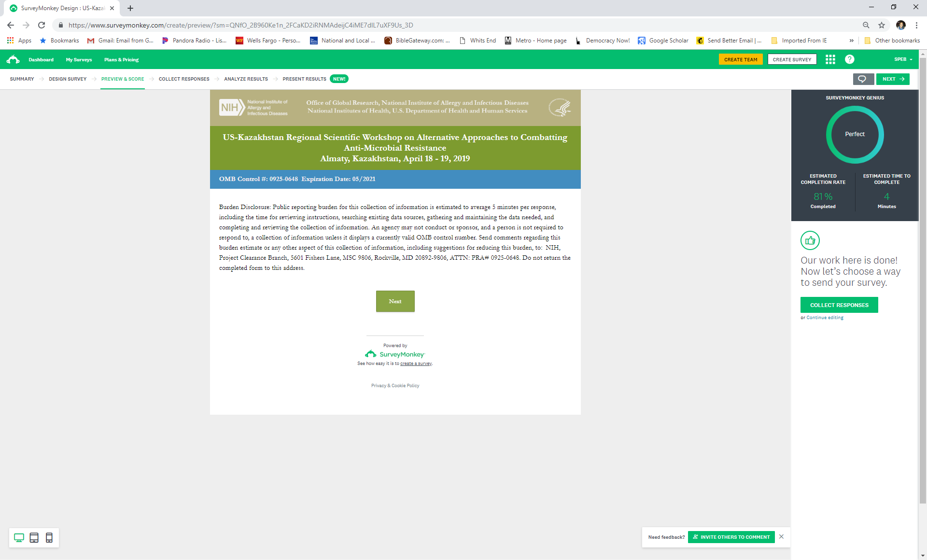The width and height of the screenshot is (927, 560).
Task: Expand hidden bookmarks with the chevron
Action: [x=851, y=41]
